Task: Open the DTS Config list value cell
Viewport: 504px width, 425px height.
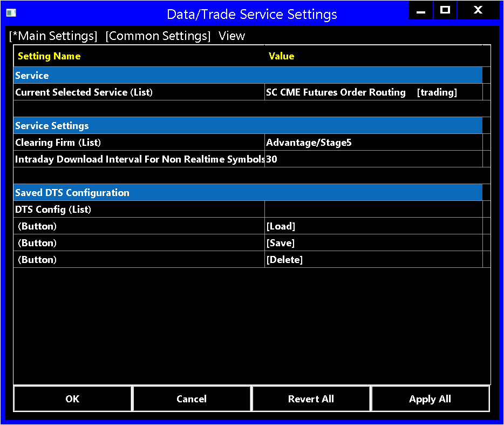Action: [x=373, y=209]
